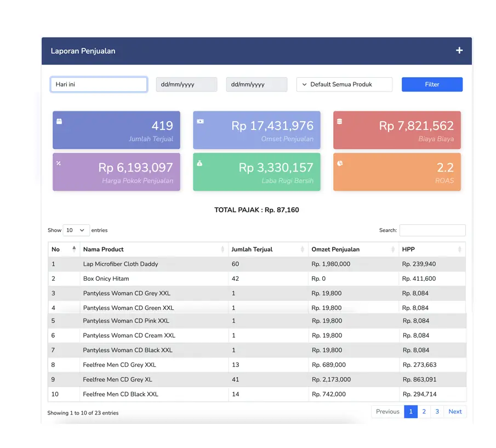Click the first dd/mm/yyyy date field
This screenshot has width=496, height=448.
pyautogui.click(x=186, y=84)
